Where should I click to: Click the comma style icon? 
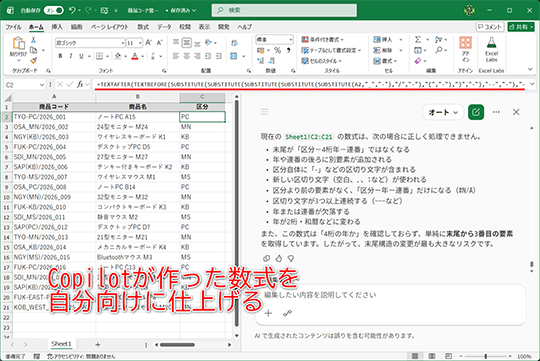[289, 50]
